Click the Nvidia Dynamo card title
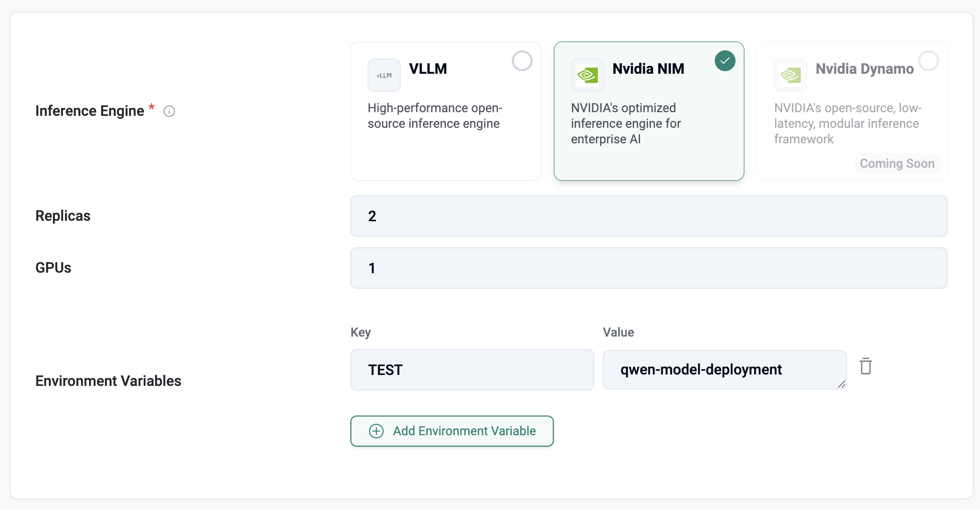980x509 pixels. point(864,69)
